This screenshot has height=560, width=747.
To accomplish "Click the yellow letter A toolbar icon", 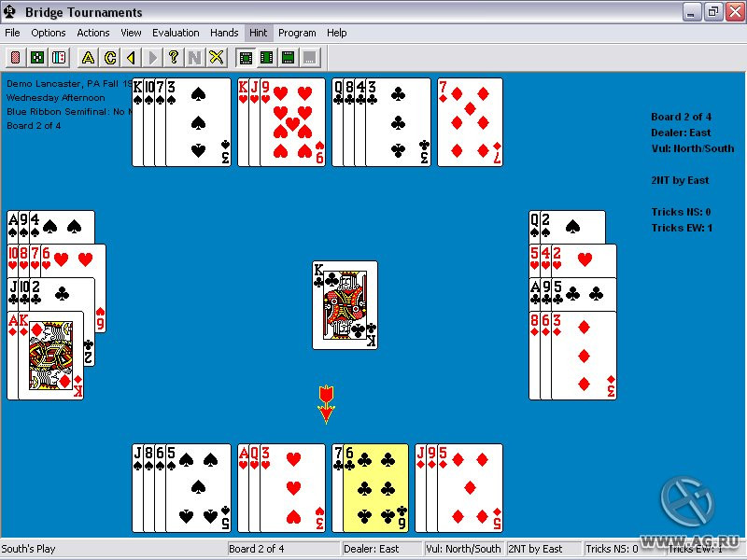I will pyautogui.click(x=88, y=58).
